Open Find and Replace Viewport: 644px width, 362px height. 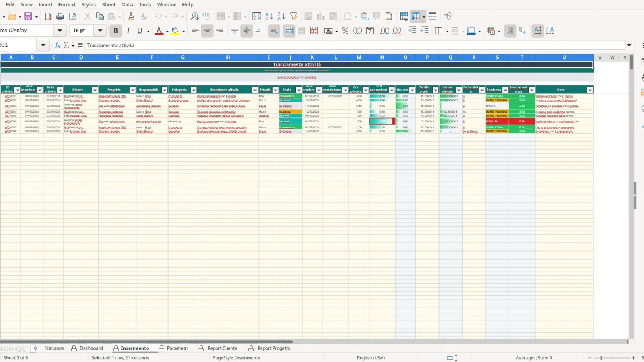coord(194,17)
